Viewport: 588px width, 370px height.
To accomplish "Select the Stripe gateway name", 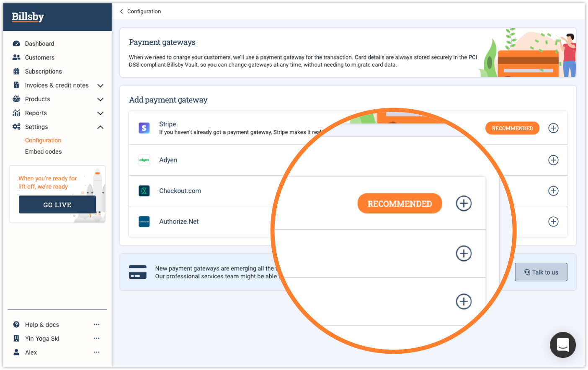I will [168, 124].
